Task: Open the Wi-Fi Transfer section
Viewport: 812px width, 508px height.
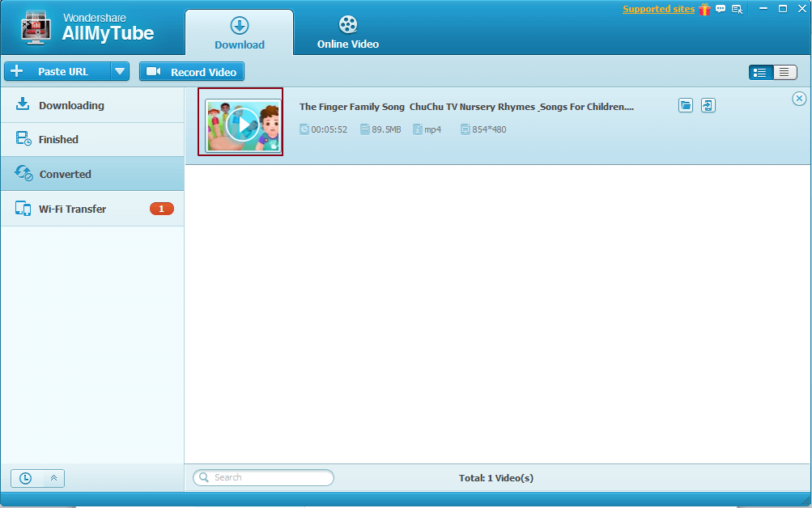Action: (x=92, y=209)
